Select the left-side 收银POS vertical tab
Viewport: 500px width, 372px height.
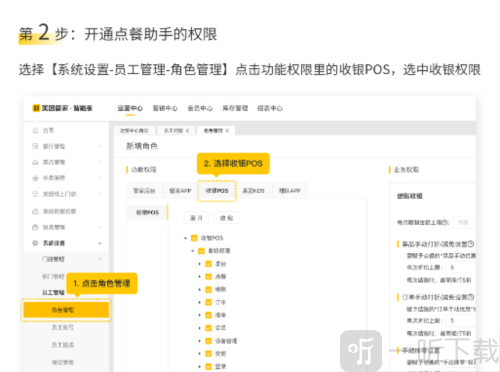point(147,212)
